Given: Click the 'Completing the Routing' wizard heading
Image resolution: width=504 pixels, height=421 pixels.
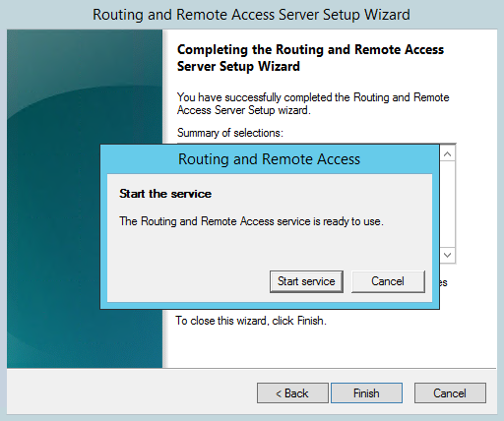Looking at the screenshot, I should [x=310, y=58].
